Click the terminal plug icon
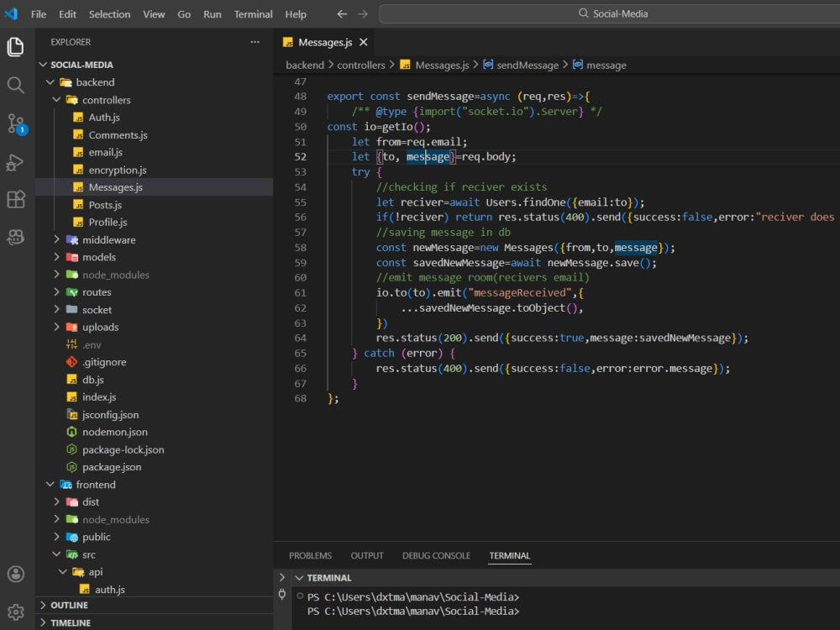Image resolution: width=840 pixels, height=630 pixels. (x=282, y=594)
